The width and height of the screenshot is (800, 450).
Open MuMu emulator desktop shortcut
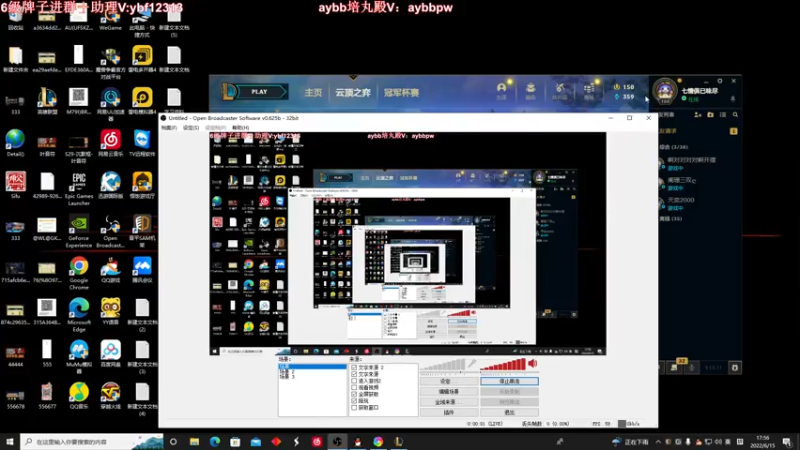click(x=79, y=357)
